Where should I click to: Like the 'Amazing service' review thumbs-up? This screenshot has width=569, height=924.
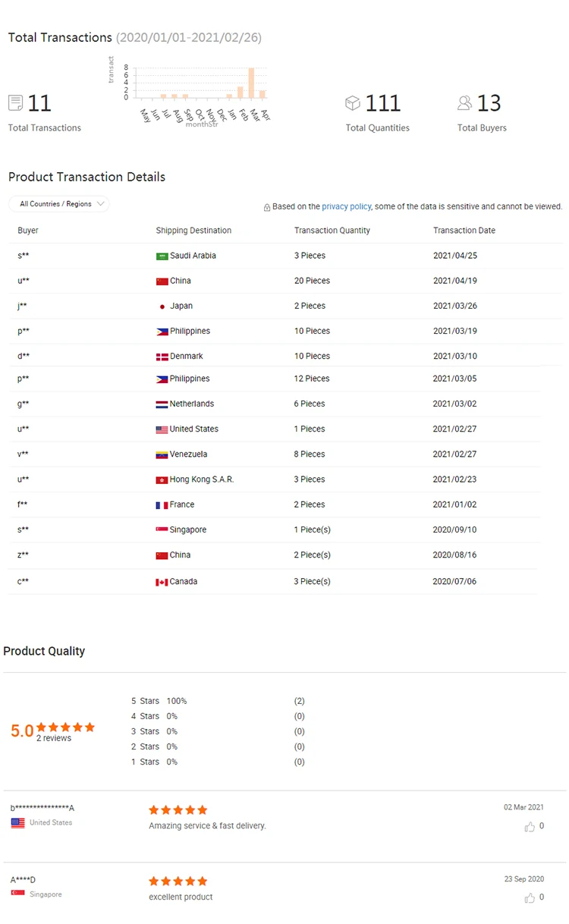pyautogui.click(x=530, y=827)
